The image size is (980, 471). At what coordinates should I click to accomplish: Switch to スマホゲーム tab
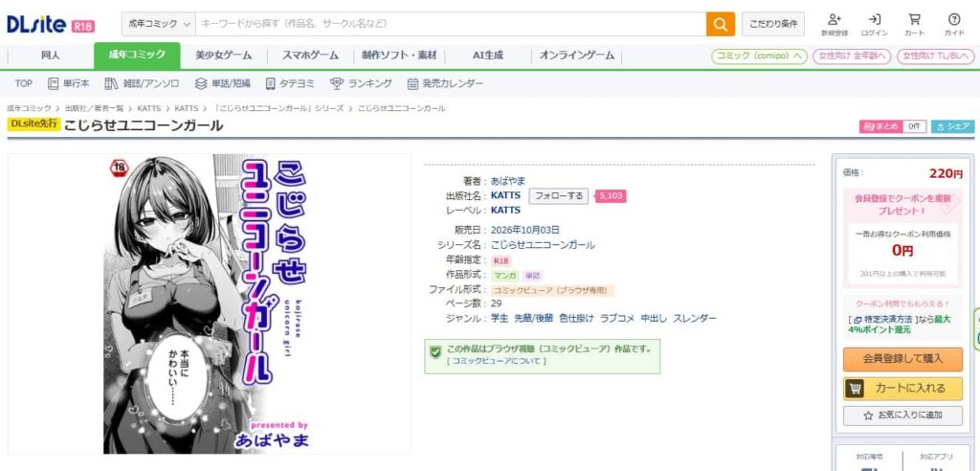(310, 55)
